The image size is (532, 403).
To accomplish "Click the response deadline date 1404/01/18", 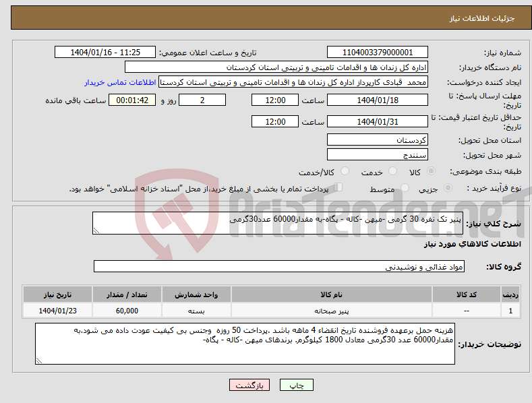I will click(x=378, y=100).
